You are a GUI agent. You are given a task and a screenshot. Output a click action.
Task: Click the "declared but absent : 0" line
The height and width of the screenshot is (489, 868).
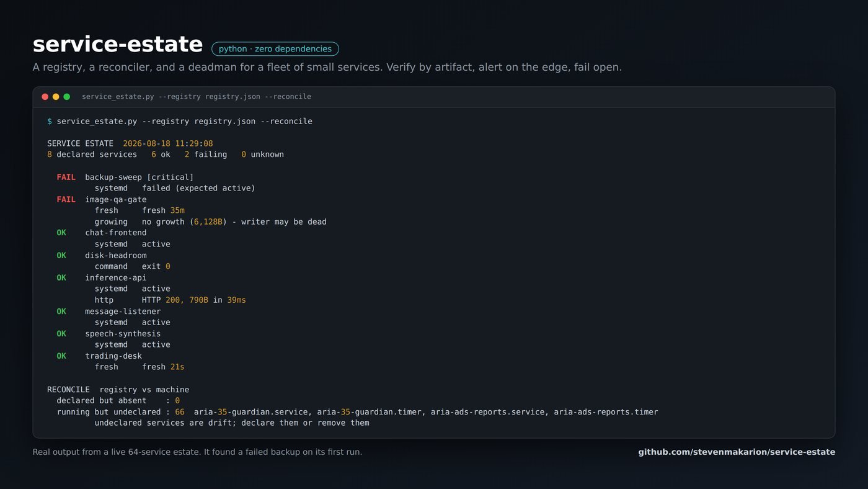pos(118,401)
